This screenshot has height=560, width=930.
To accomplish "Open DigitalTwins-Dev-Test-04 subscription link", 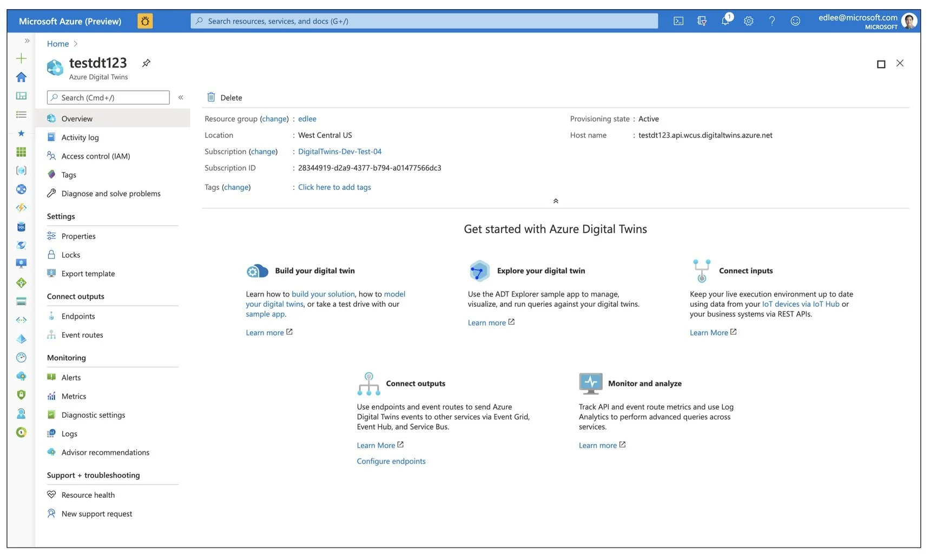I will point(340,151).
